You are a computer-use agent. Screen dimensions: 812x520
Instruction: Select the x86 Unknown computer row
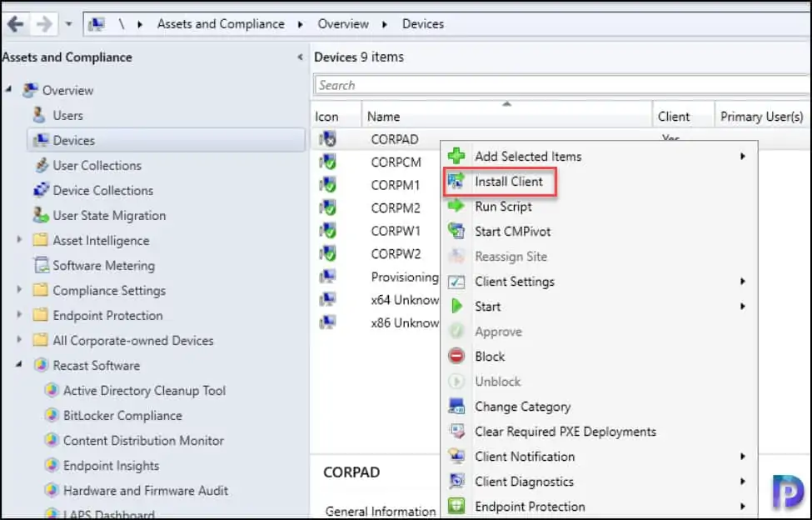coord(405,322)
